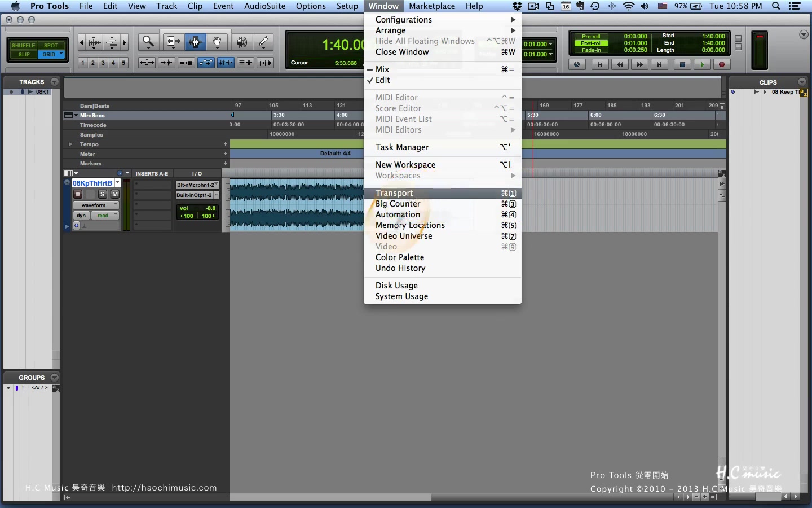
Task: Click horizontal zoom out arrow
Action: (82, 42)
